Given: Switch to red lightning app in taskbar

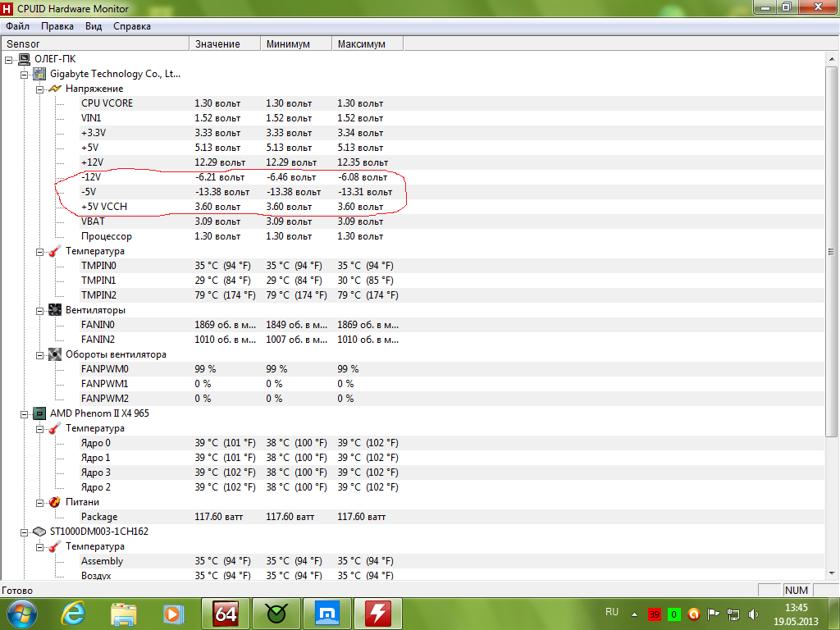Looking at the screenshot, I should coord(378,614).
